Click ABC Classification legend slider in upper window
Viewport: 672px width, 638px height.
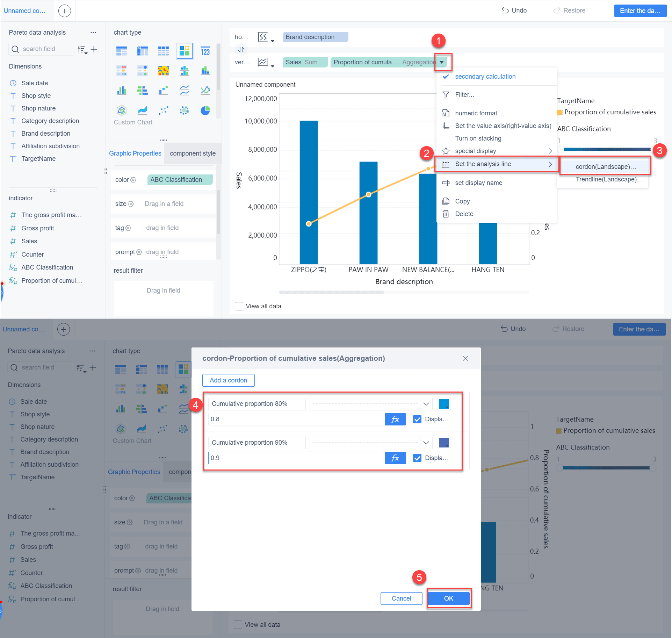[607, 149]
